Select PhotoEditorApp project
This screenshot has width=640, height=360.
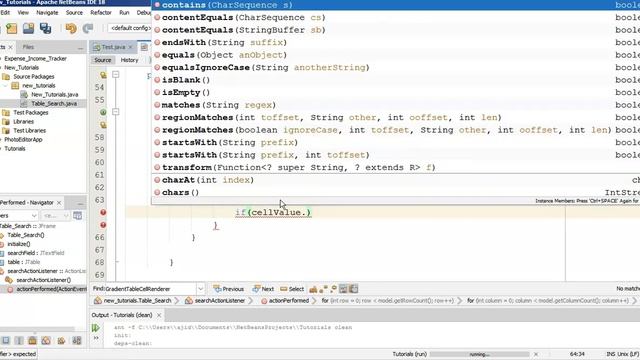coord(23,139)
